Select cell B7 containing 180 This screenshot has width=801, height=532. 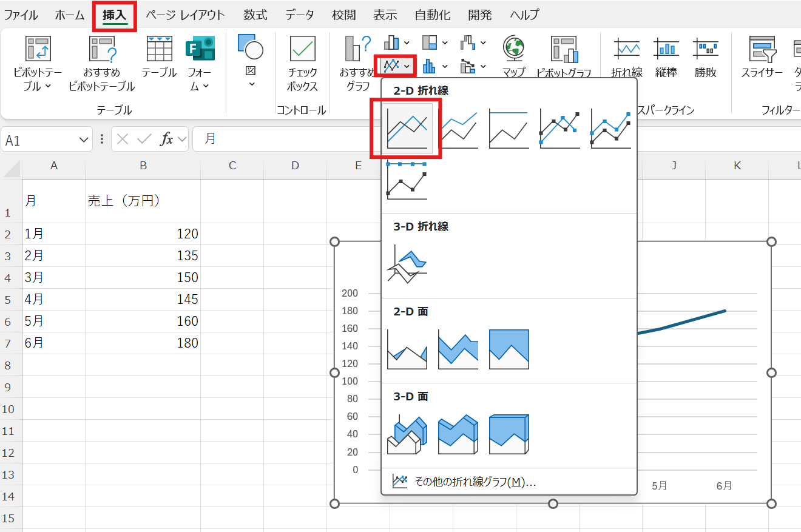tap(143, 343)
